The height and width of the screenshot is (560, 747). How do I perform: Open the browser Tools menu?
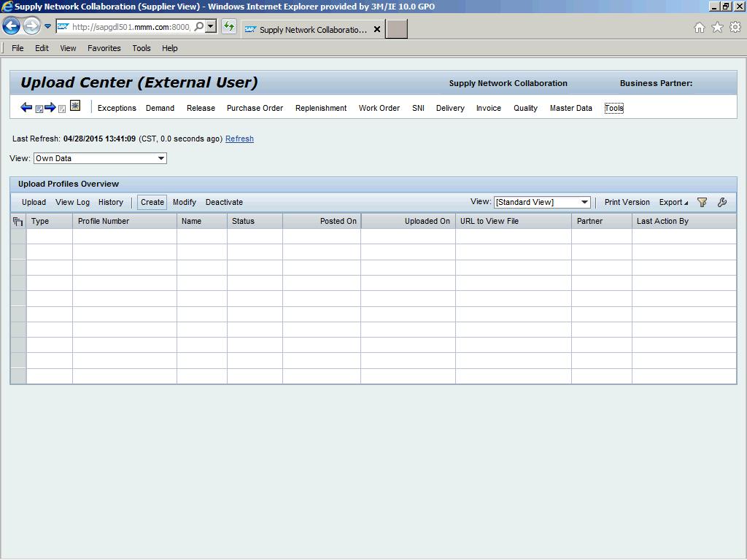(x=142, y=48)
